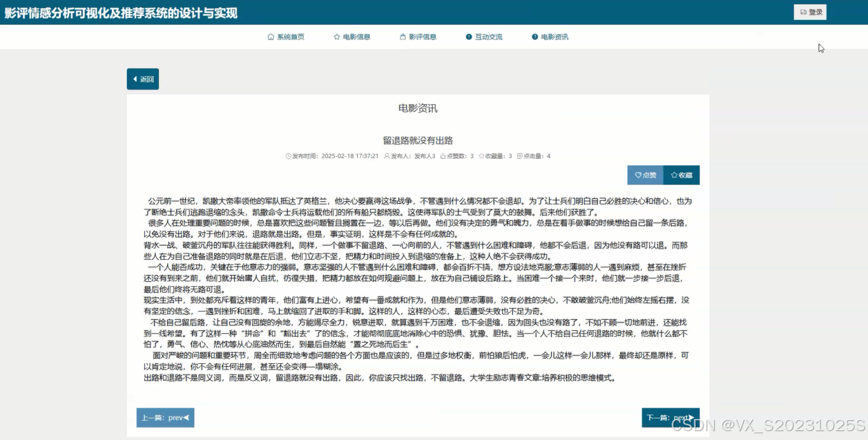Click the person icon beside 发布人3

point(386,156)
